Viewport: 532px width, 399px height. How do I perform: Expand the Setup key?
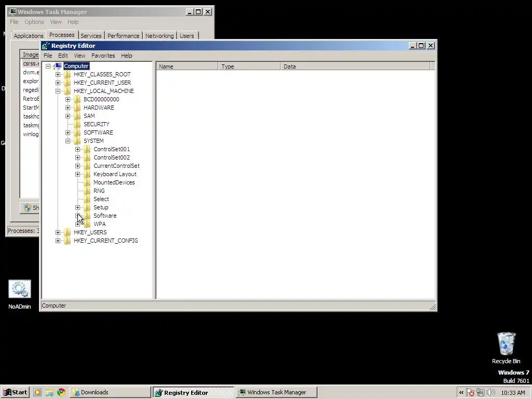click(78, 208)
